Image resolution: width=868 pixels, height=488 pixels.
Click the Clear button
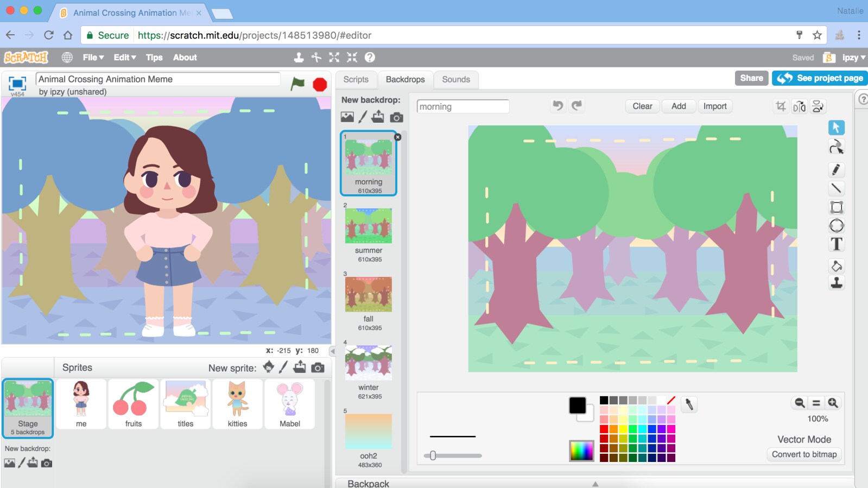[642, 106]
